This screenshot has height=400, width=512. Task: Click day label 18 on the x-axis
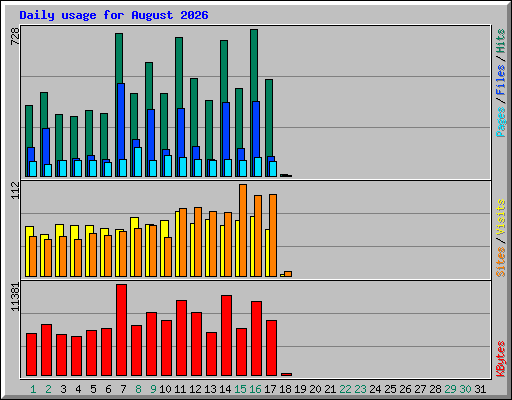point(285,389)
